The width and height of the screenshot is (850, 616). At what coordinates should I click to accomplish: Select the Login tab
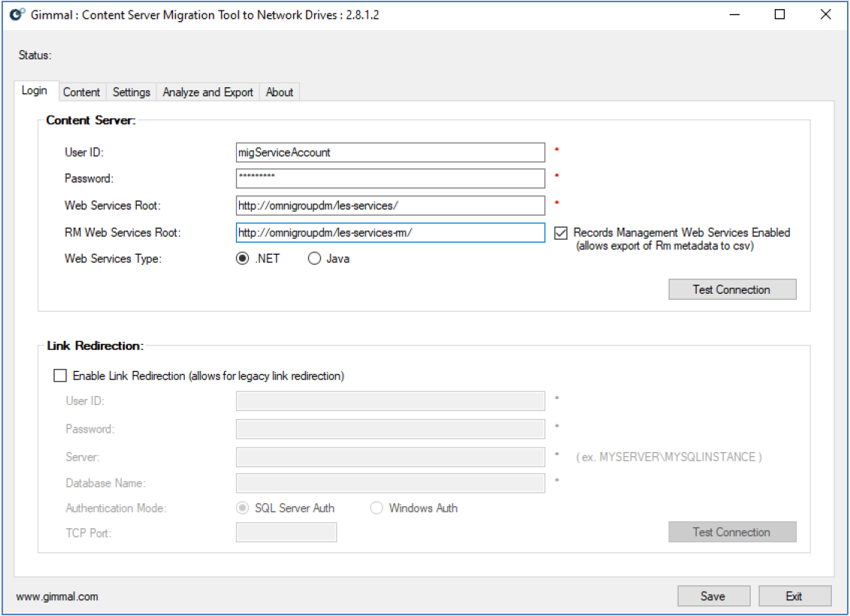click(x=35, y=91)
